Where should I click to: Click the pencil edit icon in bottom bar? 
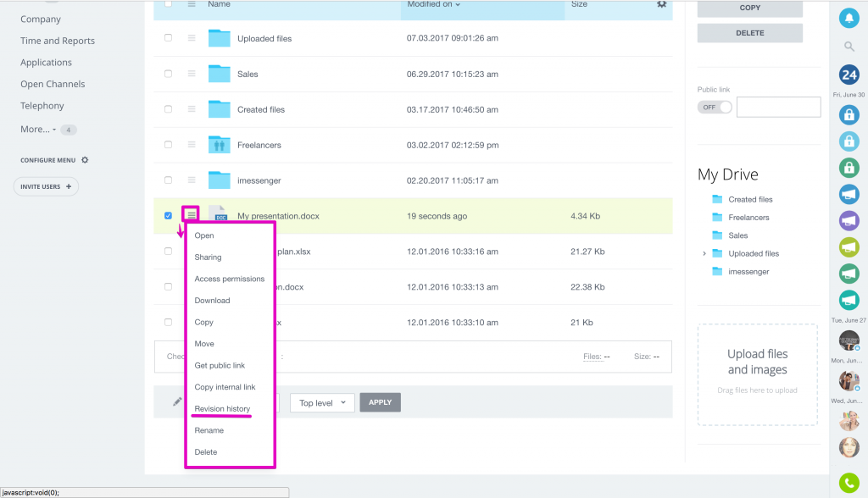(177, 401)
